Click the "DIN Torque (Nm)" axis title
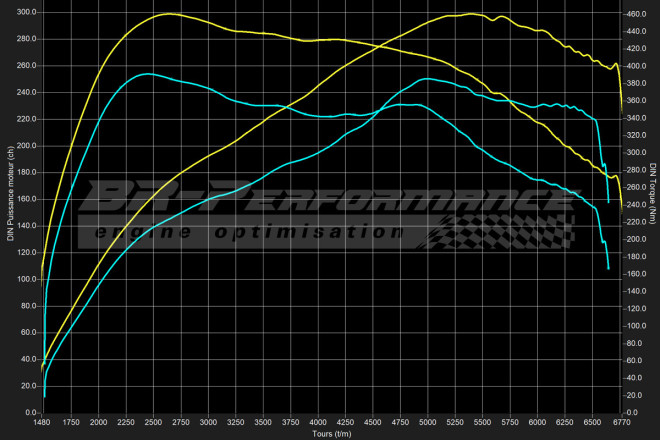Viewport: 660px width, 440px height. [652, 196]
